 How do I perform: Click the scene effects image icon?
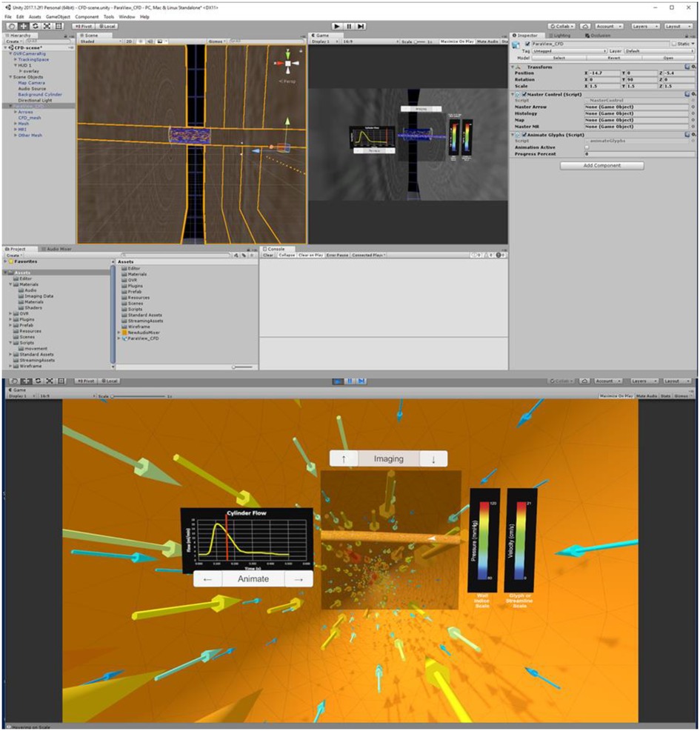(x=160, y=41)
